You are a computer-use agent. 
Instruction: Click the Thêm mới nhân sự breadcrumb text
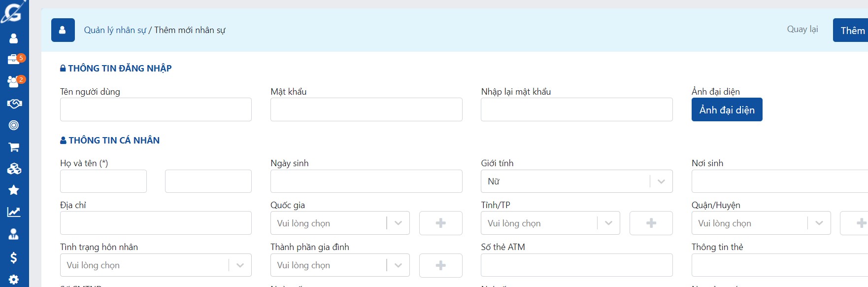(190, 30)
